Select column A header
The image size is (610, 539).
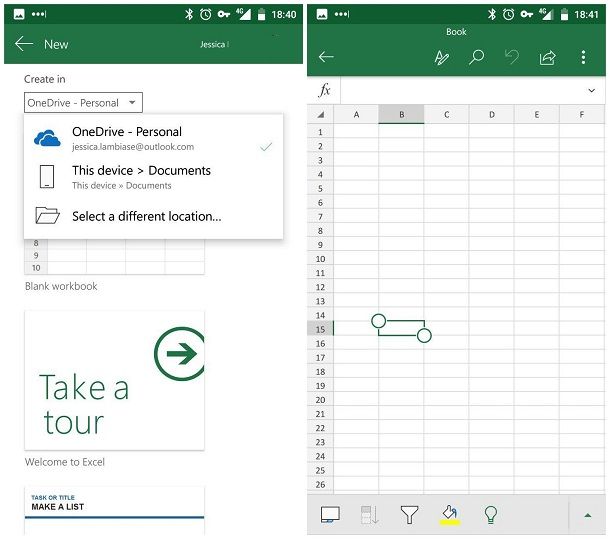356,114
